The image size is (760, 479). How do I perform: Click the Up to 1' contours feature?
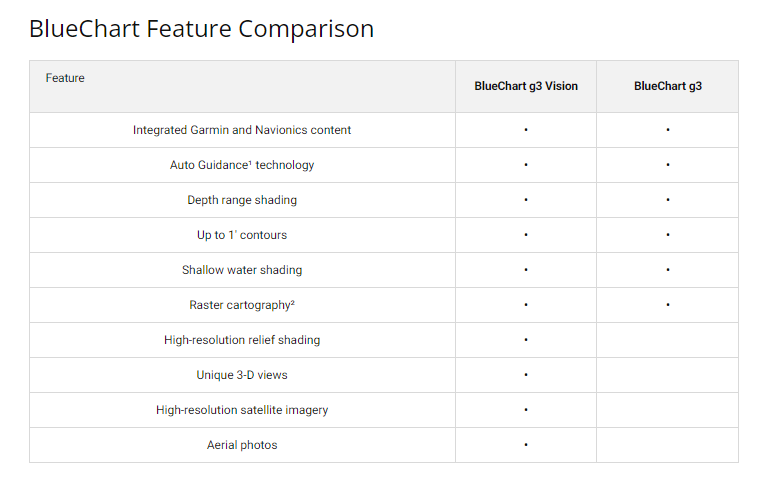(242, 235)
